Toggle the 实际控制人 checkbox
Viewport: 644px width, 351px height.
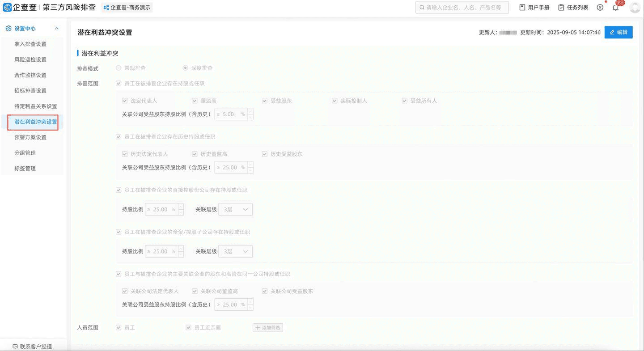(335, 101)
